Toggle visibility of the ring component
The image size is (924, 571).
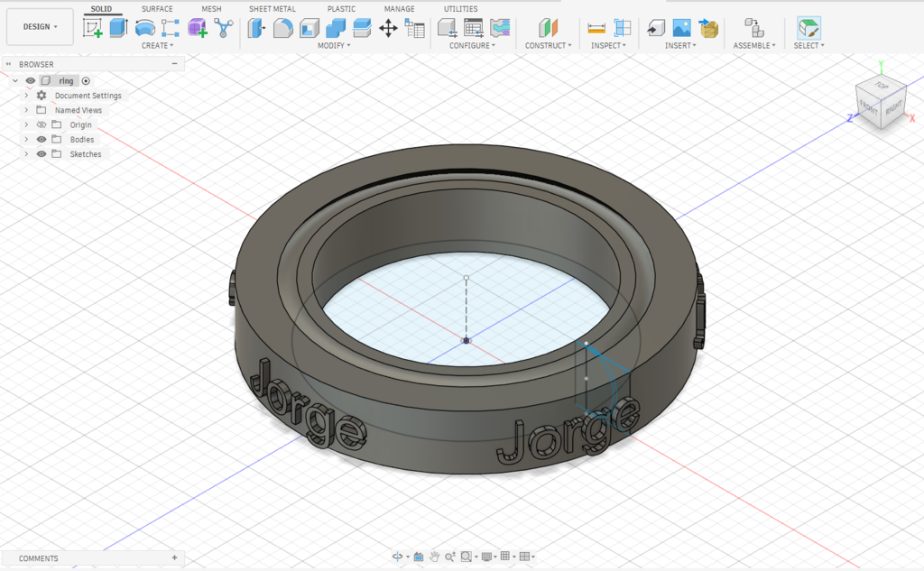[31, 80]
